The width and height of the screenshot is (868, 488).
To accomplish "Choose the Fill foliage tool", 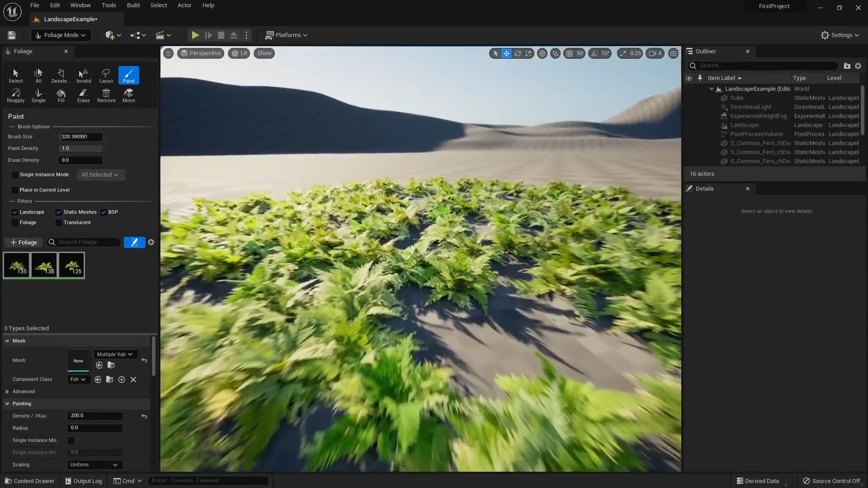I will pyautogui.click(x=61, y=95).
